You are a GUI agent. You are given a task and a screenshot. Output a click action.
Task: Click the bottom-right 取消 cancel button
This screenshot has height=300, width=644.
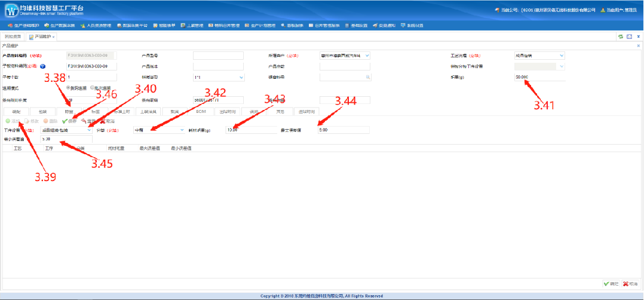click(631, 284)
